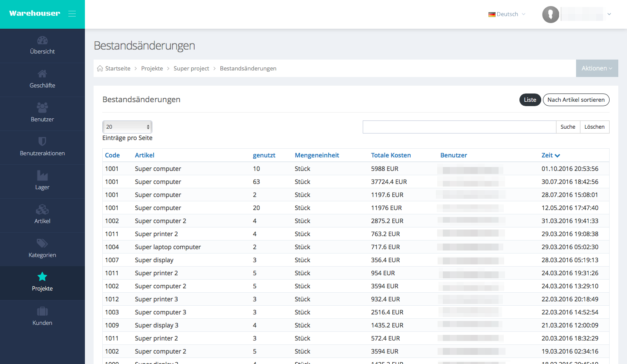
Task: Switch to the Liste view
Action: pyautogui.click(x=530, y=100)
